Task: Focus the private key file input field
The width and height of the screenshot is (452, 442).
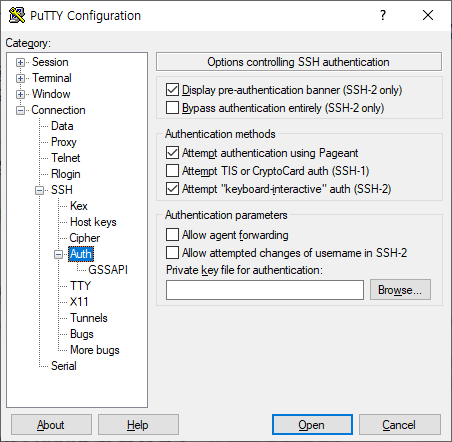Action: click(265, 290)
